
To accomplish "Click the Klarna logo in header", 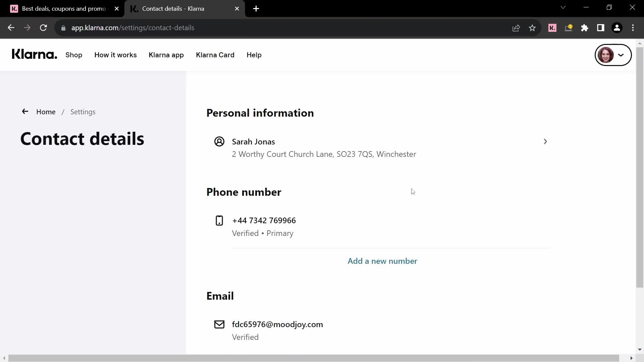I will click(34, 54).
